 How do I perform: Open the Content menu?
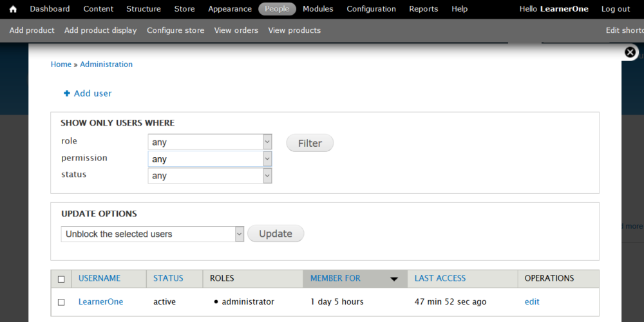point(98,9)
